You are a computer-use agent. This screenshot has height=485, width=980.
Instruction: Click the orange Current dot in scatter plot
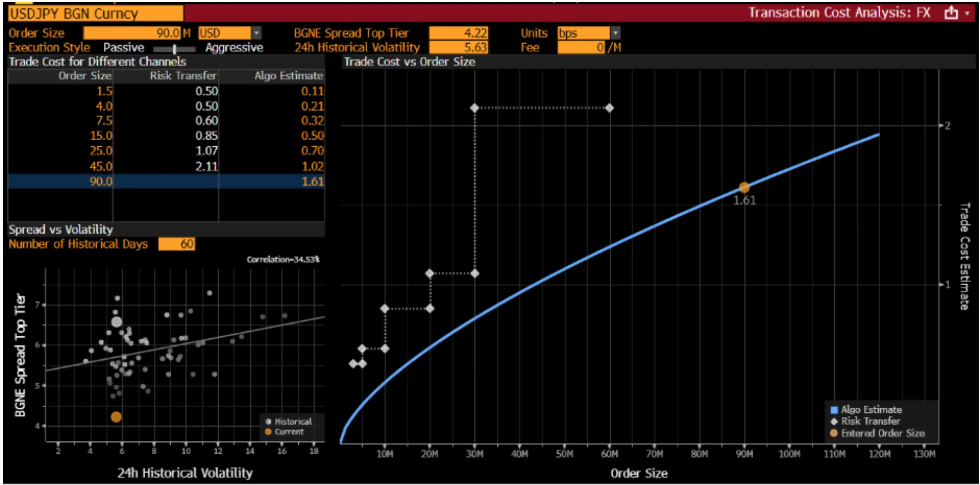click(116, 417)
